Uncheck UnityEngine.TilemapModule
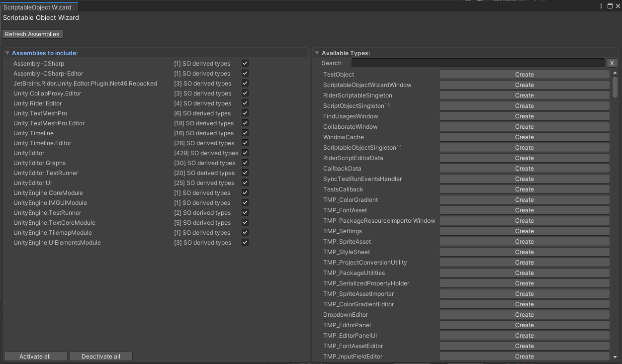The image size is (622, 364). [245, 232]
